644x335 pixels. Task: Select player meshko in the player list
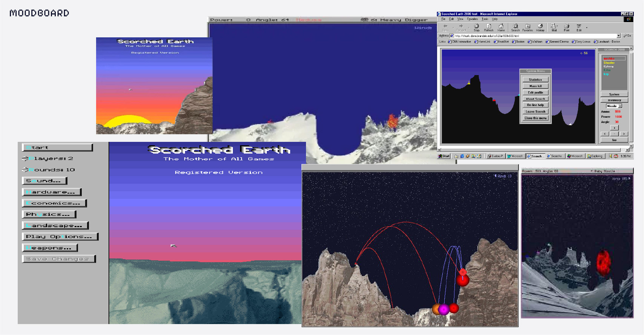pyautogui.click(x=614, y=58)
